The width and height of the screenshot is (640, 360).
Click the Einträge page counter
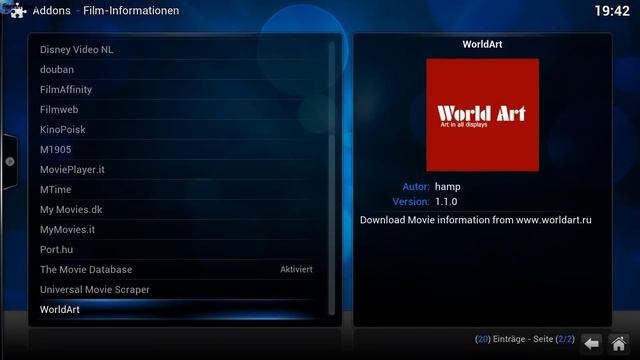(525, 339)
